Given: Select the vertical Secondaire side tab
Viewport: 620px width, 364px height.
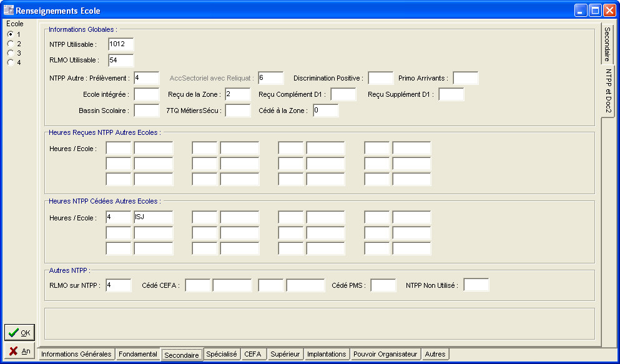Looking at the screenshot, I should [608, 44].
